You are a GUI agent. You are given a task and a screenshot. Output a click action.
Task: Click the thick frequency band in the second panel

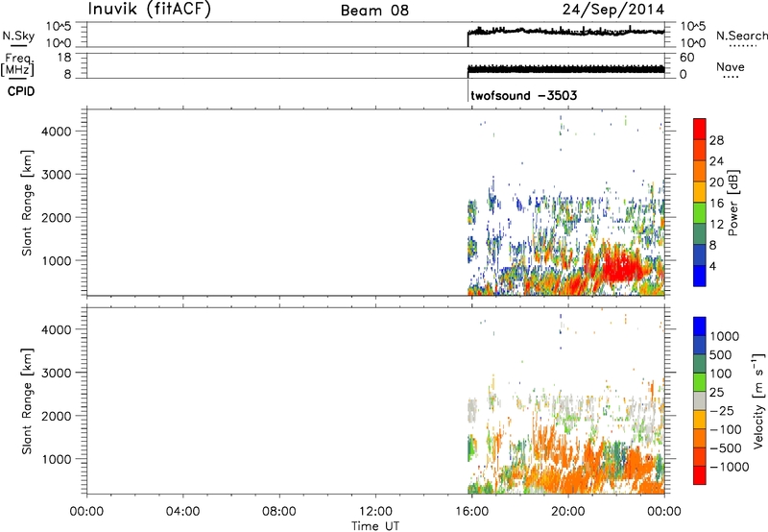click(x=565, y=69)
